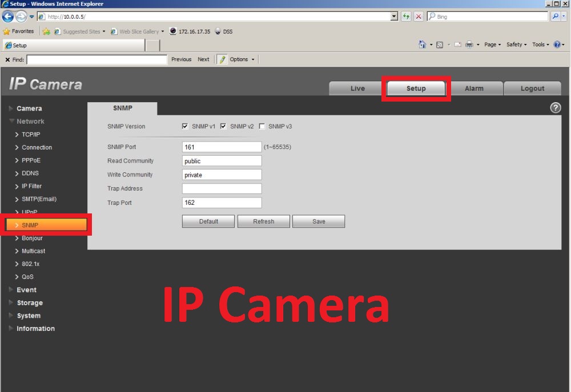Switch to the Setup tab of IP Camera
Viewport: 571px width, 392px height.
(x=416, y=88)
